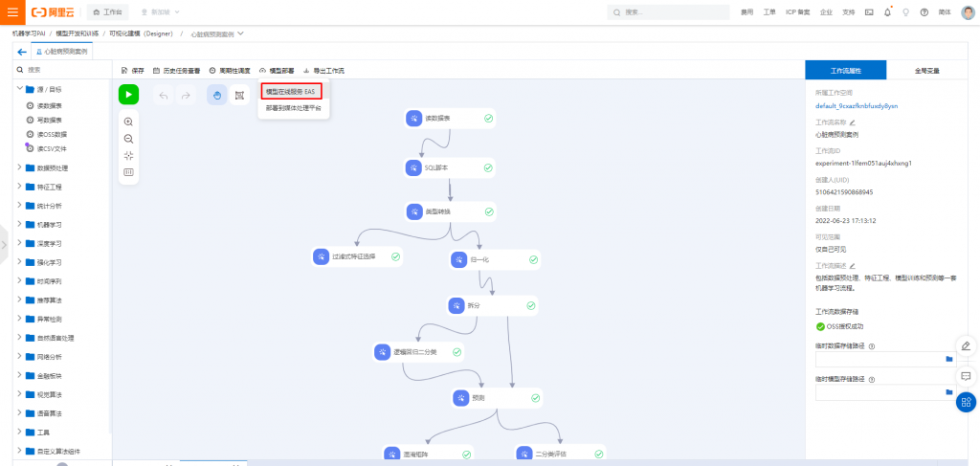
Task: Click the 保存 button in toolbar
Action: click(132, 71)
